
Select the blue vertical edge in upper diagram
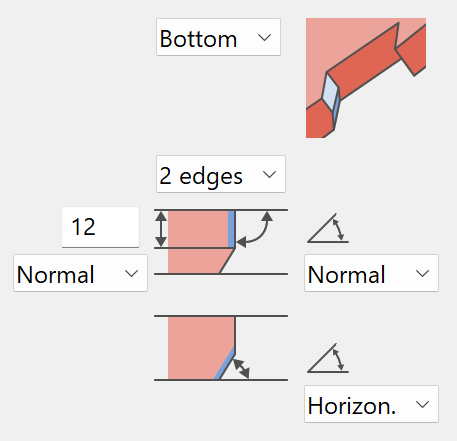[231, 229]
